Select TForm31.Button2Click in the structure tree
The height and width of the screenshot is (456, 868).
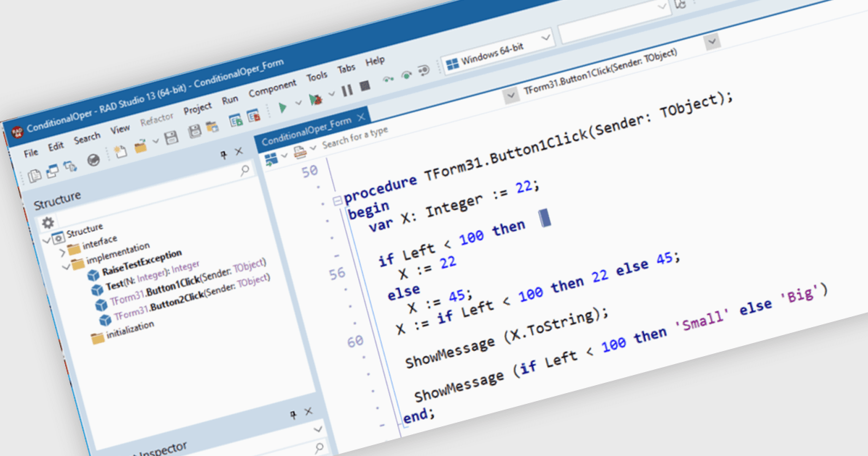192,297
